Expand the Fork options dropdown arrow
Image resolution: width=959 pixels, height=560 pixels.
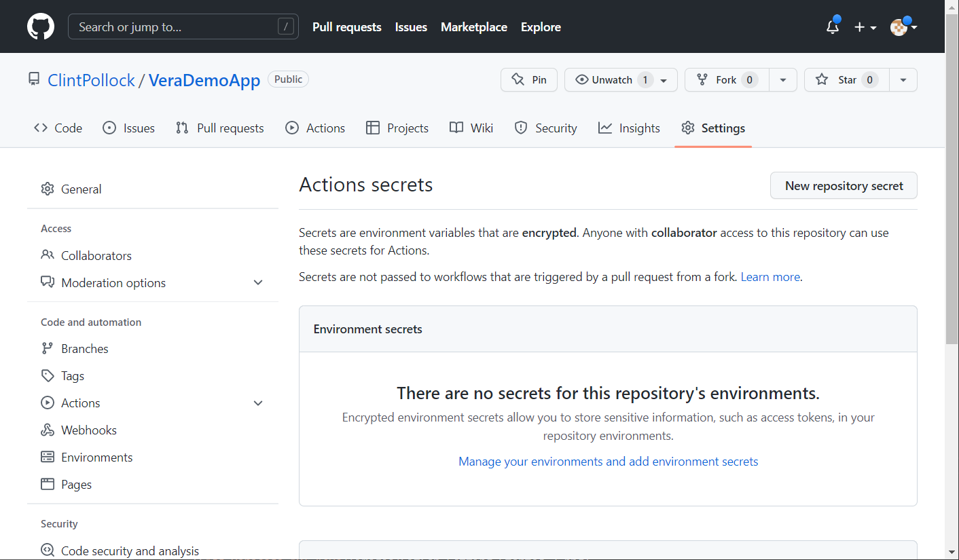click(783, 79)
